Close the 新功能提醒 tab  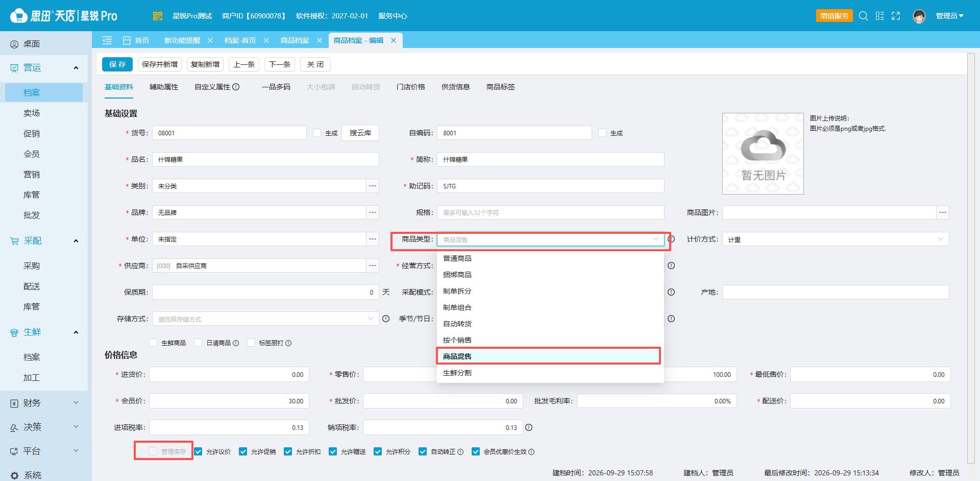(x=210, y=40)
